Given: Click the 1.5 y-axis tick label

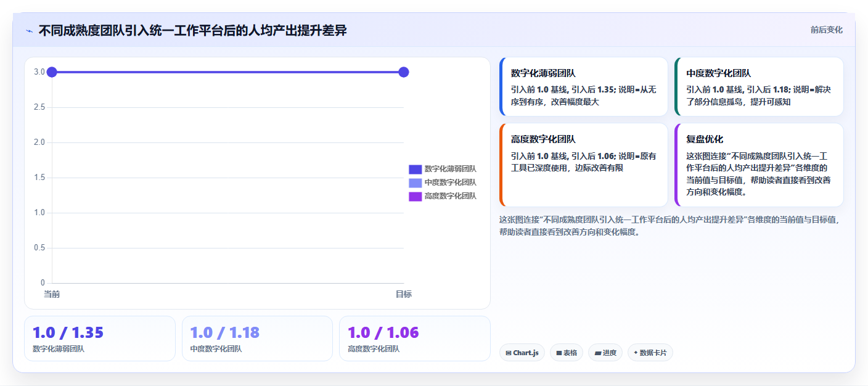Looking at the screenshot, I should (x=39, y=178).
